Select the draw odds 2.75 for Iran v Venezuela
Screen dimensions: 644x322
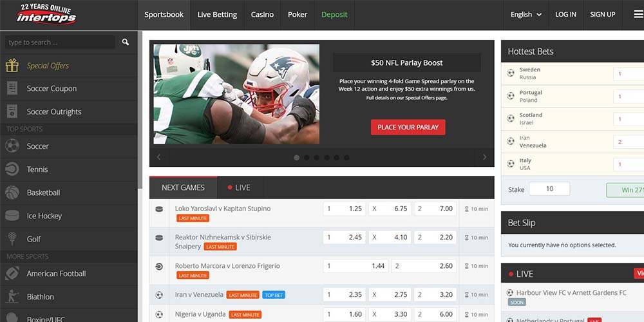click(x=390, y=295)
